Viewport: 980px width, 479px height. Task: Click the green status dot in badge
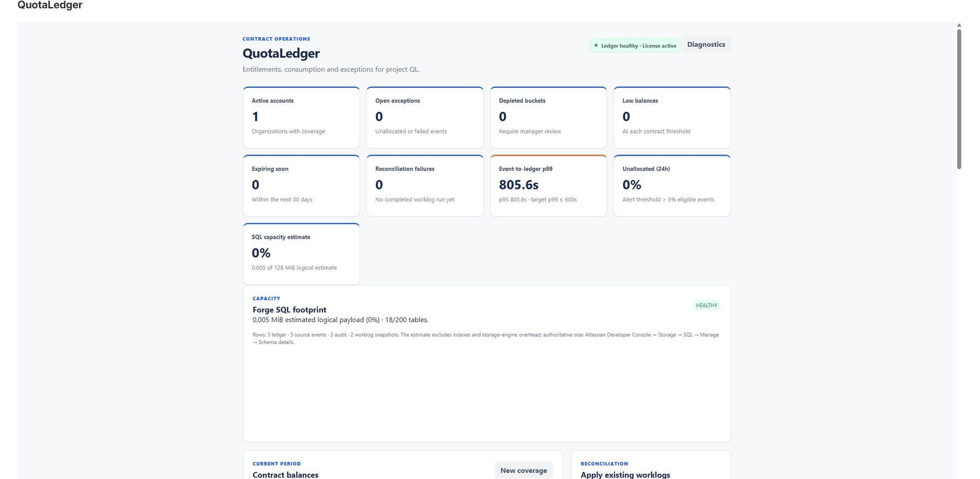pyautogui.click(x=596, y=46)
